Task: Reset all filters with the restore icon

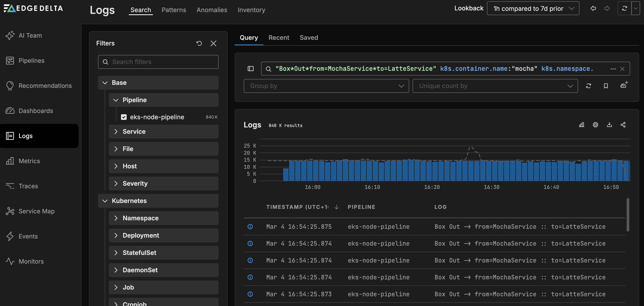Action: coord(199,43)
